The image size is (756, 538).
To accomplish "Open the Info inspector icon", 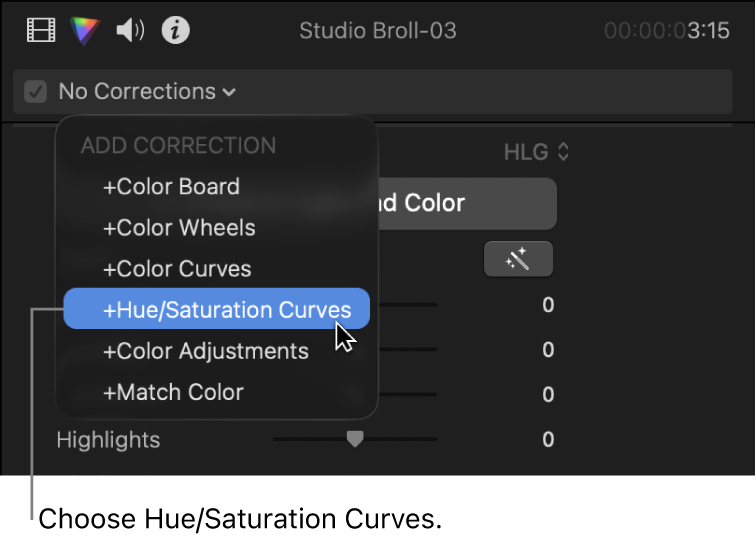I will [175, 30].
